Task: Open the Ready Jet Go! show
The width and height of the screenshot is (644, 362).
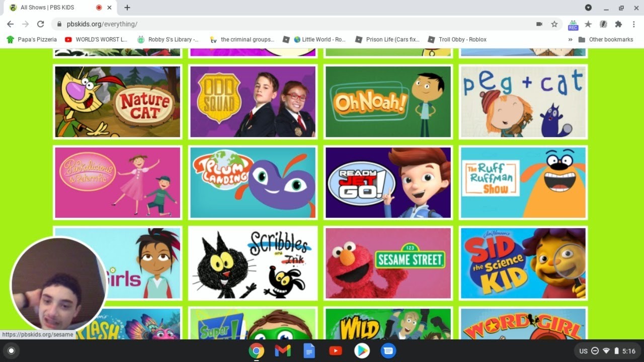Action: tap(388, 183)
